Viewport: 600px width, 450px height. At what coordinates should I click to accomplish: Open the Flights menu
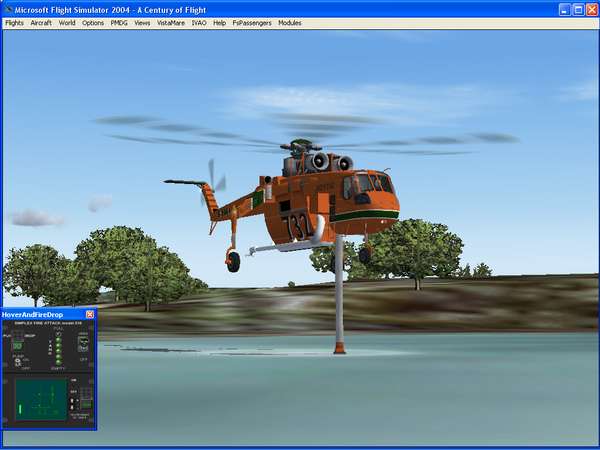click(x=14, y=22)
